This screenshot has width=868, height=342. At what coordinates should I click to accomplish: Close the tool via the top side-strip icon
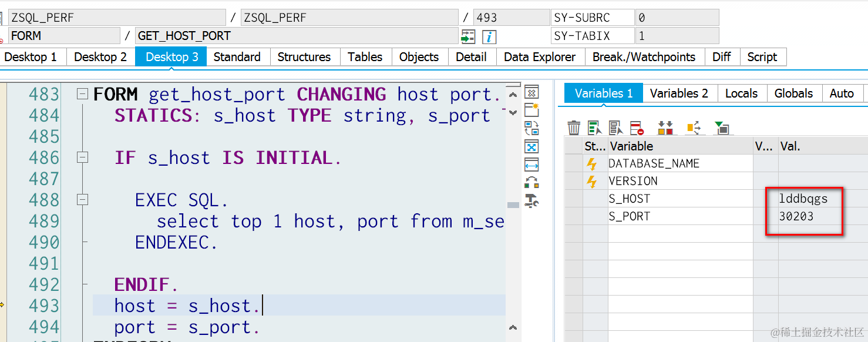(531, 92)
